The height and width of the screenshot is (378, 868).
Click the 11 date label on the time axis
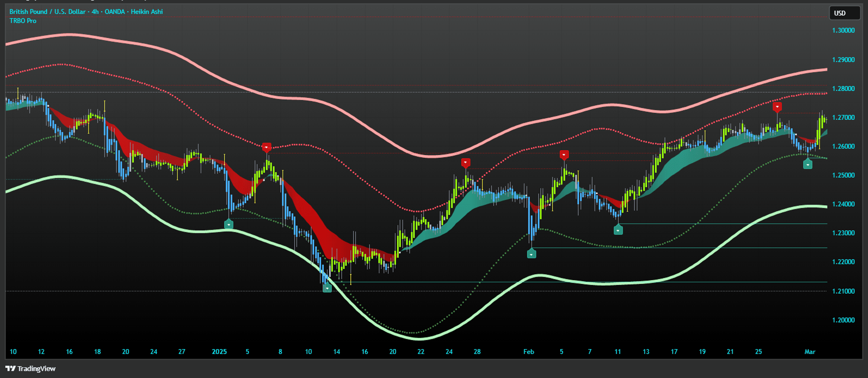tap(618, 352)
